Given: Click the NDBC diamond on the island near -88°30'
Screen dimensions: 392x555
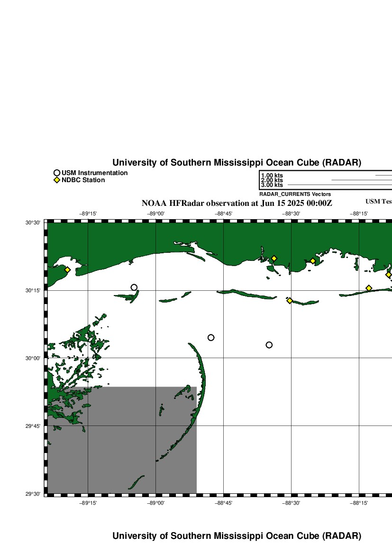Looking at the screenshot, I should coord(290,301).
